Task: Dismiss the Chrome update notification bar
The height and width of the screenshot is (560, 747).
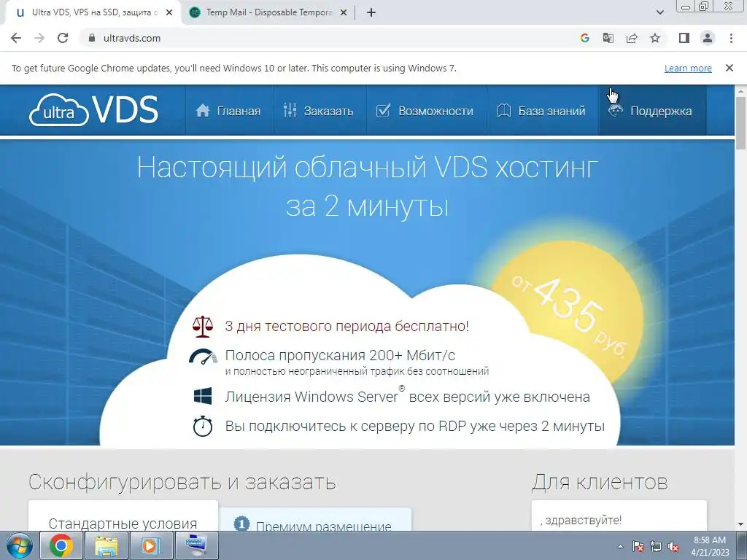Action: [729, 68]
